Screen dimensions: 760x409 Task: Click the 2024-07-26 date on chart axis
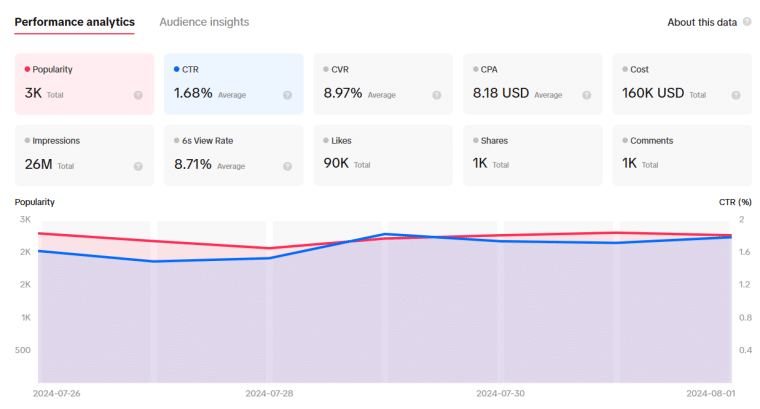click(57, 393)
